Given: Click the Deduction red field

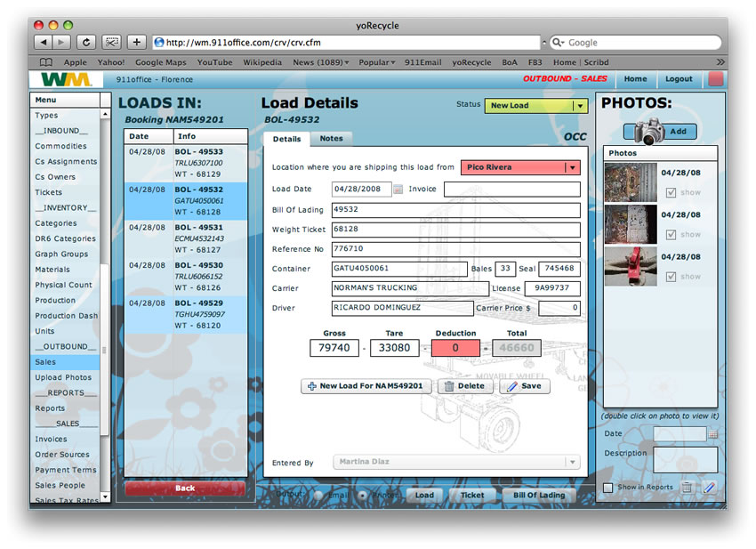Looking at the screenshot, I should [455, 348].
